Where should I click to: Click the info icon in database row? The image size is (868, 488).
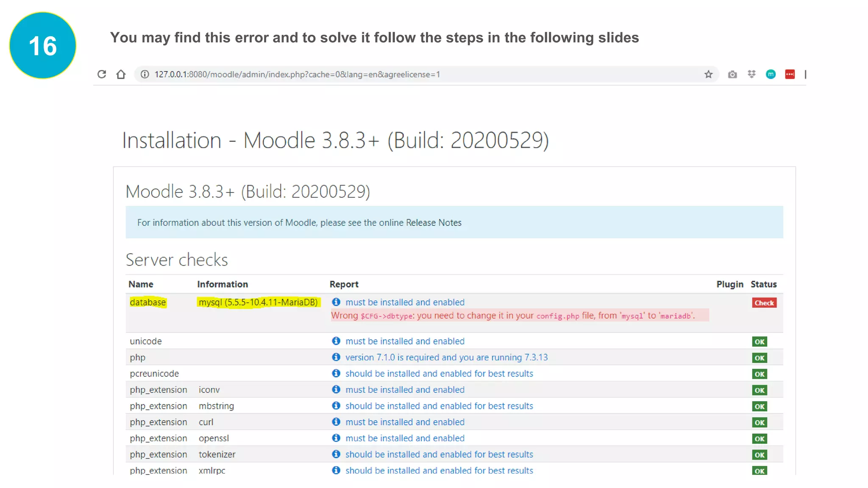coord(336,302)
